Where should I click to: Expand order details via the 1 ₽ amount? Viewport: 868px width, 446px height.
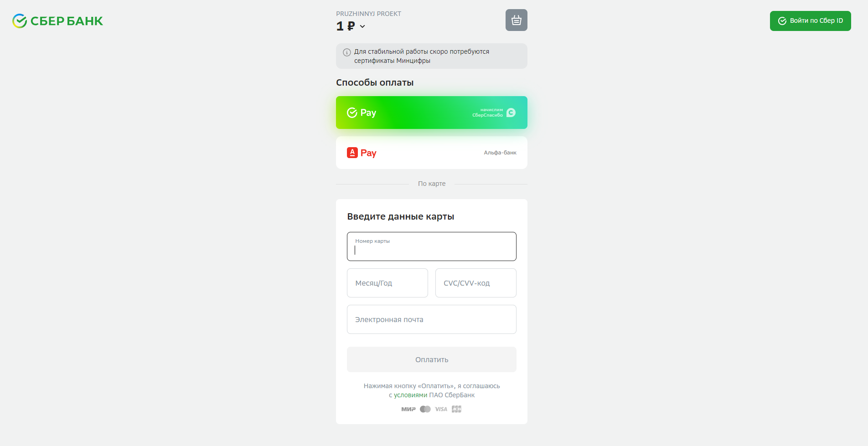tap(345, 26)
